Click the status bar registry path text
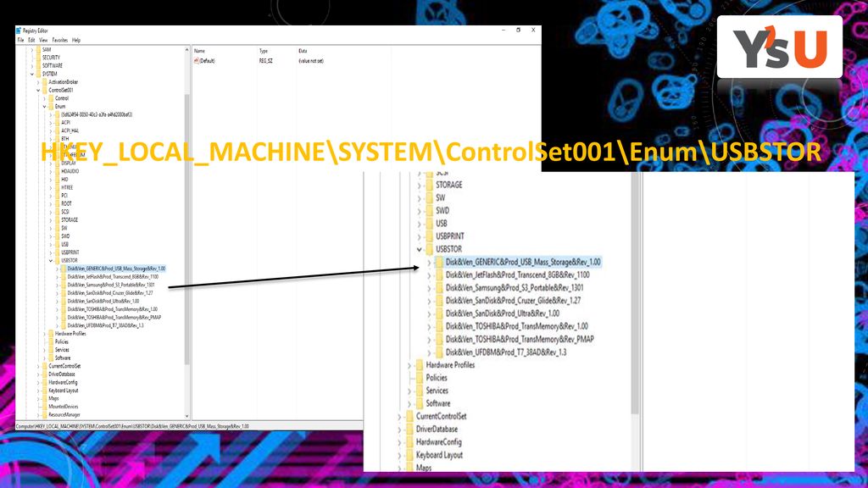 (x=132, y=427)
